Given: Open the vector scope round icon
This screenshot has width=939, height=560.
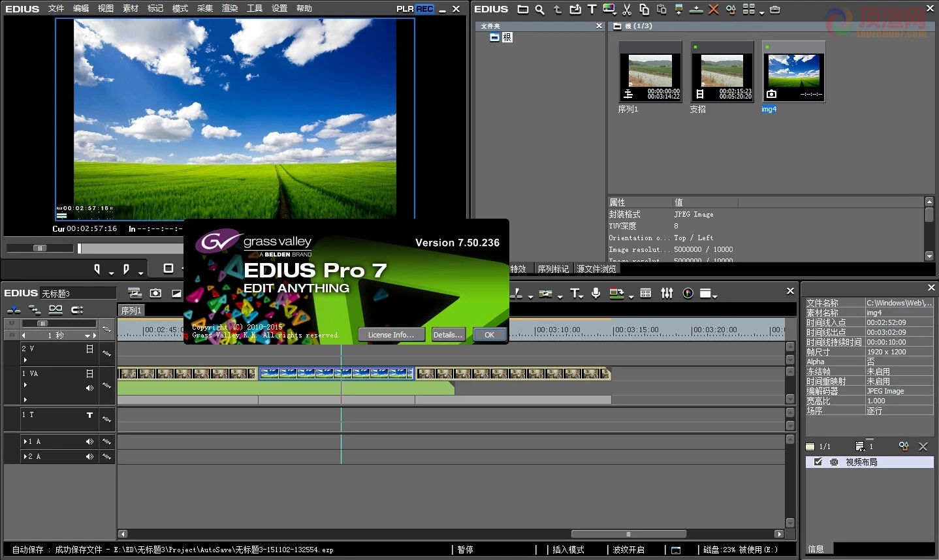Looking at the screenshot, I should click(688, 293).
